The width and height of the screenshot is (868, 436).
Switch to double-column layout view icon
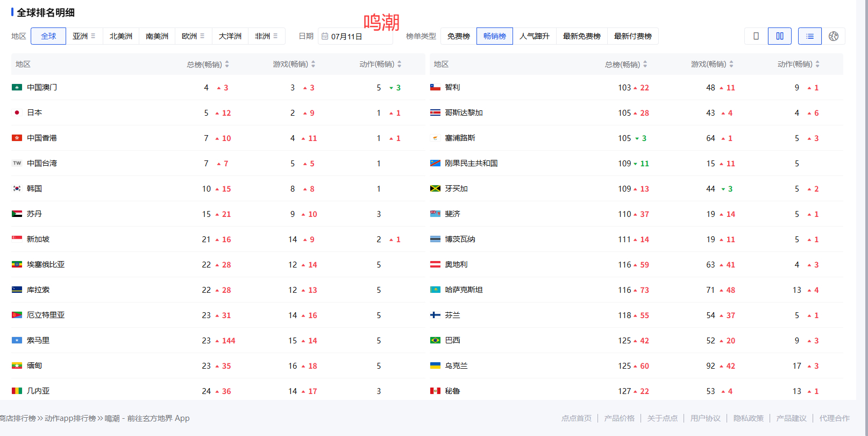pos(780,36)
